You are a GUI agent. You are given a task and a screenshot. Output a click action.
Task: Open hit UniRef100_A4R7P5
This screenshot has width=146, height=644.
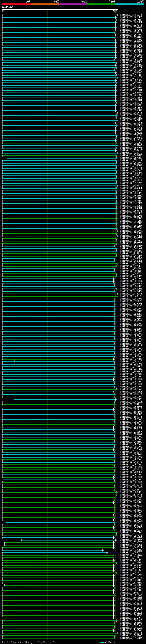[131, 120]
